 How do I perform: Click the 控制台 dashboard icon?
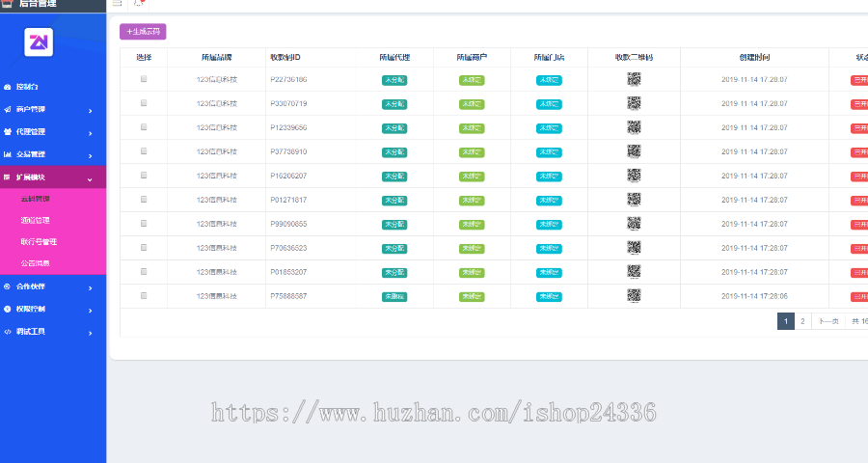click(7, 87)
